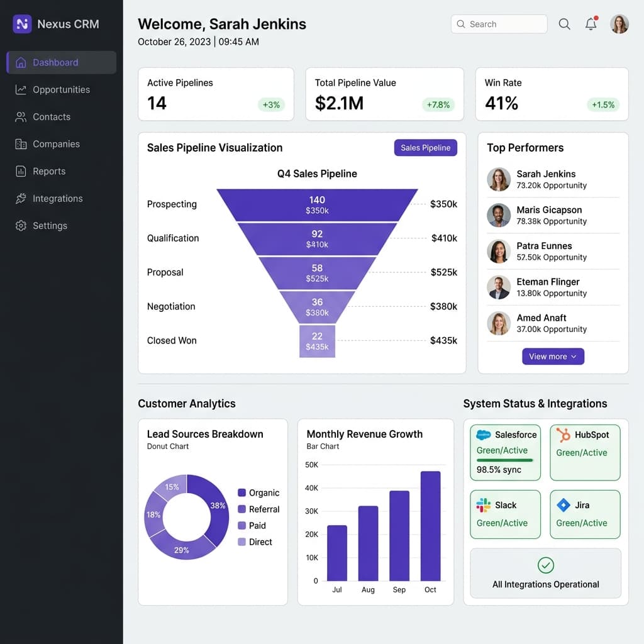644x644 pixels.
Task: Click the 38% donut chart segment
Action: pyautogui.click(x=218, y=506)
